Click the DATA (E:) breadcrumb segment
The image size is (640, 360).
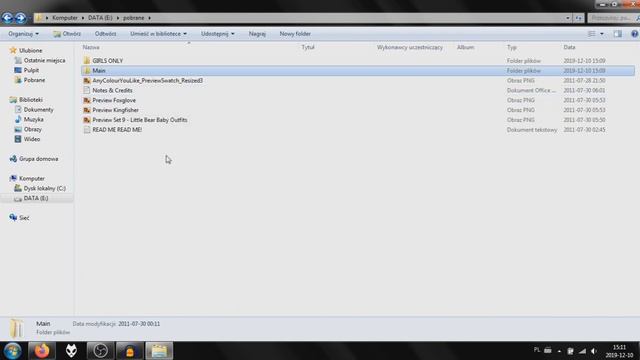click(x=100, y=18)
